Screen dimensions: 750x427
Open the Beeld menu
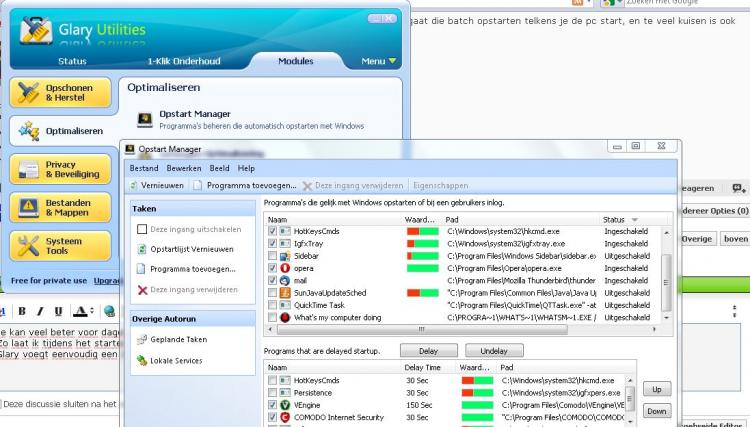coord(219,168)
